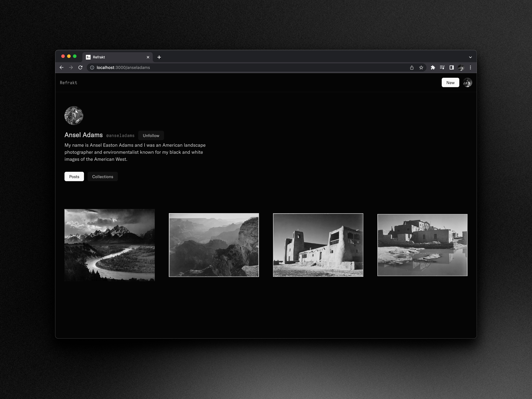This screenshot has width=532, height=399.
Task: Click the share page icon
Action: point(412,68)
